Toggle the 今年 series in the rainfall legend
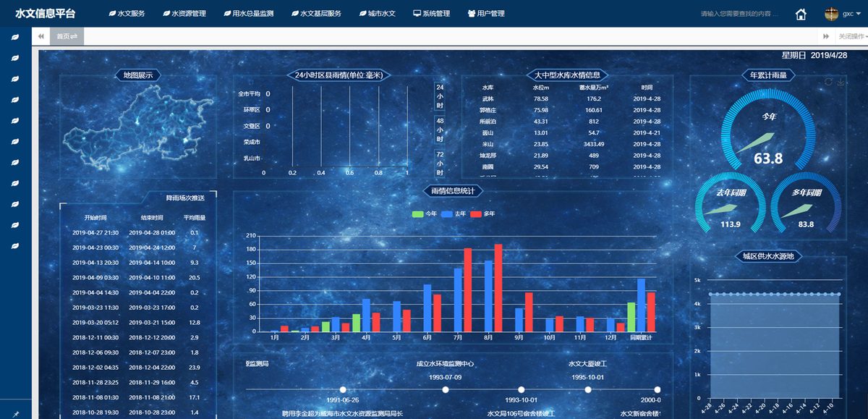Image resolution: width=868 pixels, height=419 pixels. tap(425, 213)
